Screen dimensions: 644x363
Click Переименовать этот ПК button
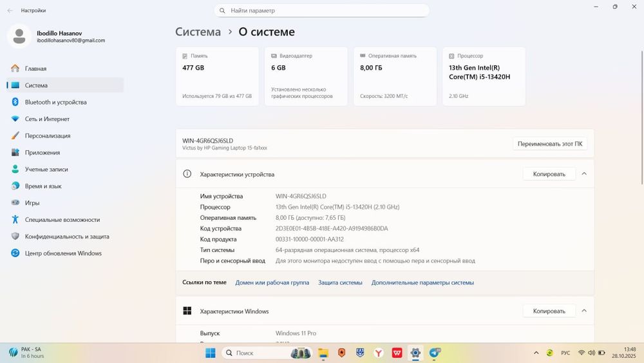pos(550,144)
